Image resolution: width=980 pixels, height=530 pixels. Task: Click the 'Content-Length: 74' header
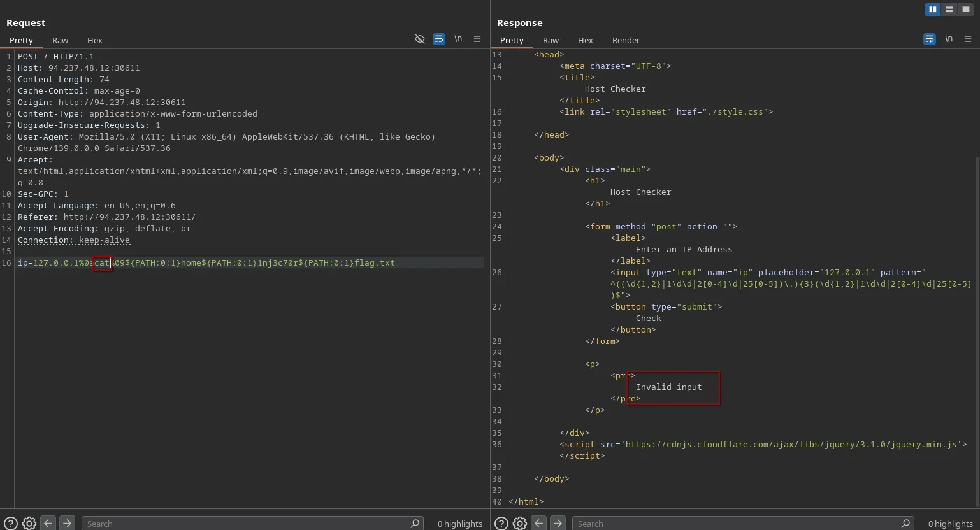tap(64, 79)
